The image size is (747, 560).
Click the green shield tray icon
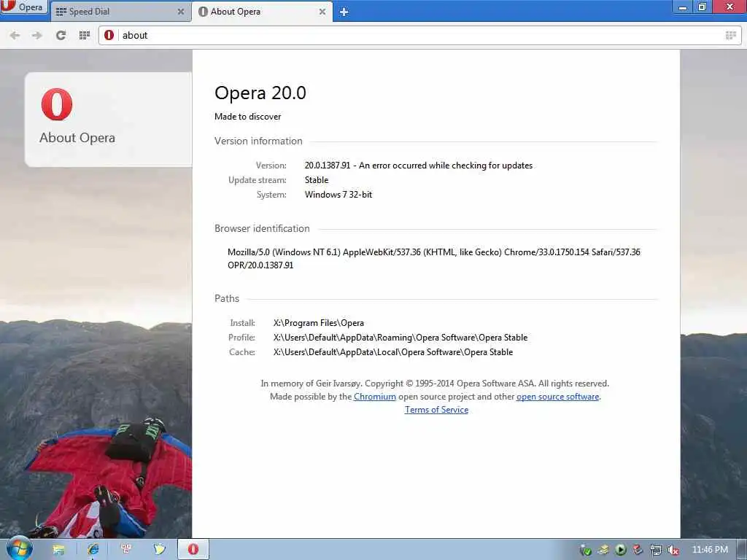coord(586,551)
